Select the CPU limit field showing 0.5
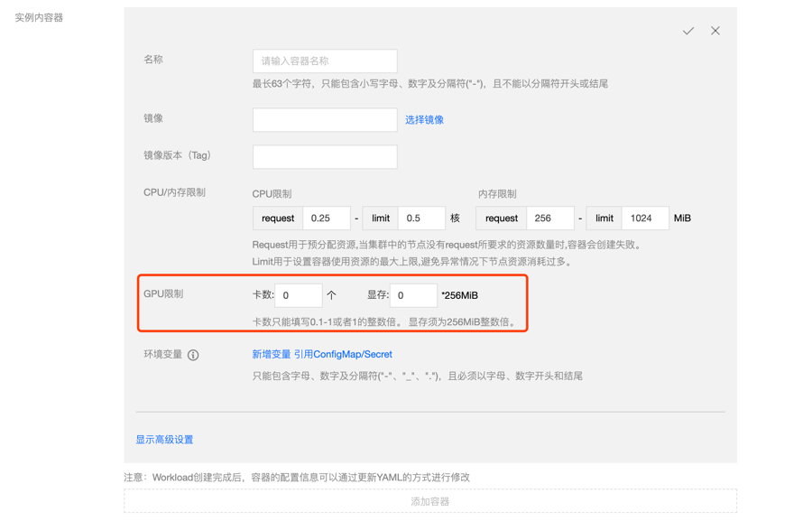Viewport: 812px width, 521px height. (x=420, y=219)
